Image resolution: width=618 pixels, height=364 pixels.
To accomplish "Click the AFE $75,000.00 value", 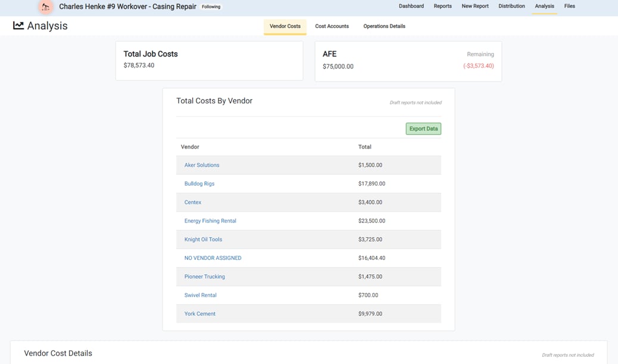I will tap(338, 67).
